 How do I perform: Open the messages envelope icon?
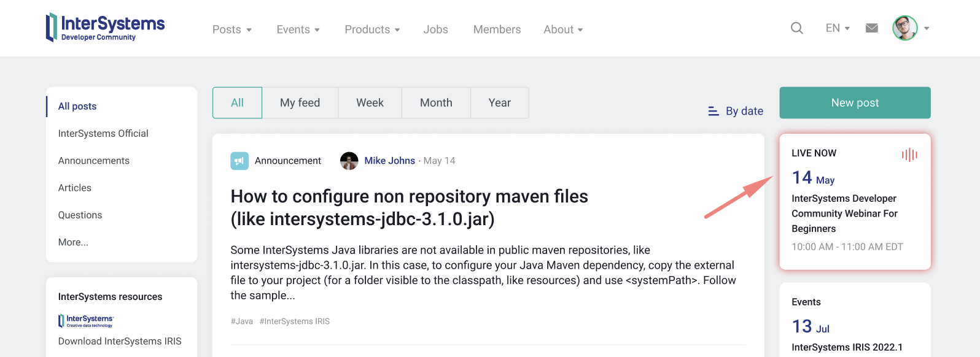871,28
